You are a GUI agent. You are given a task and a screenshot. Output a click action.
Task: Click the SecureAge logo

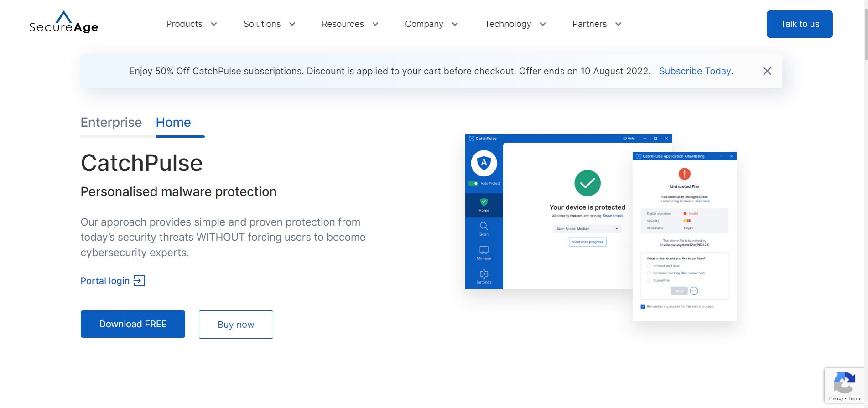64,23
